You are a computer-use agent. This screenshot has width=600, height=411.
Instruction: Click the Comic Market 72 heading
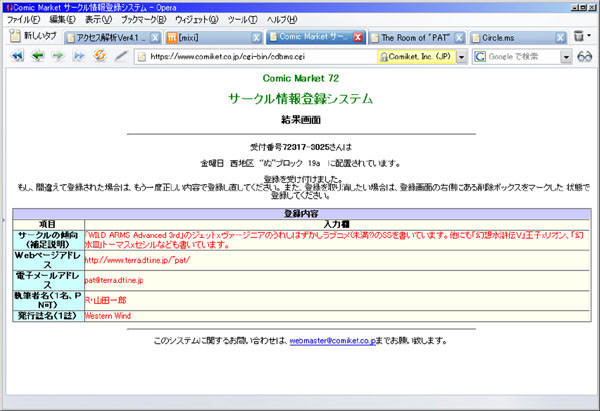pos(301,78)
